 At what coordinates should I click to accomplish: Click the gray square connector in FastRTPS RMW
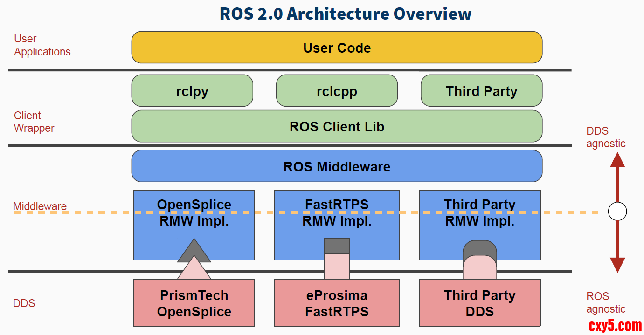[337, 246]
